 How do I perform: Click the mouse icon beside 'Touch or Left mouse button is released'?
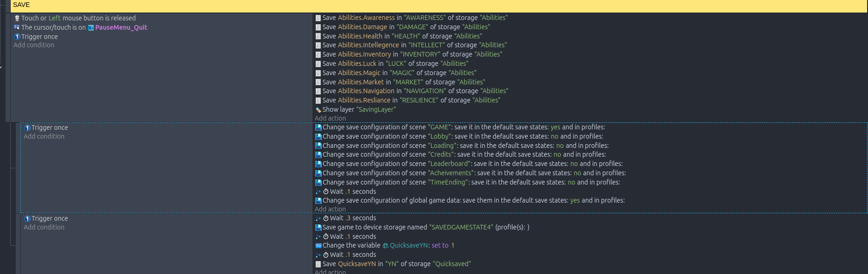17,19
